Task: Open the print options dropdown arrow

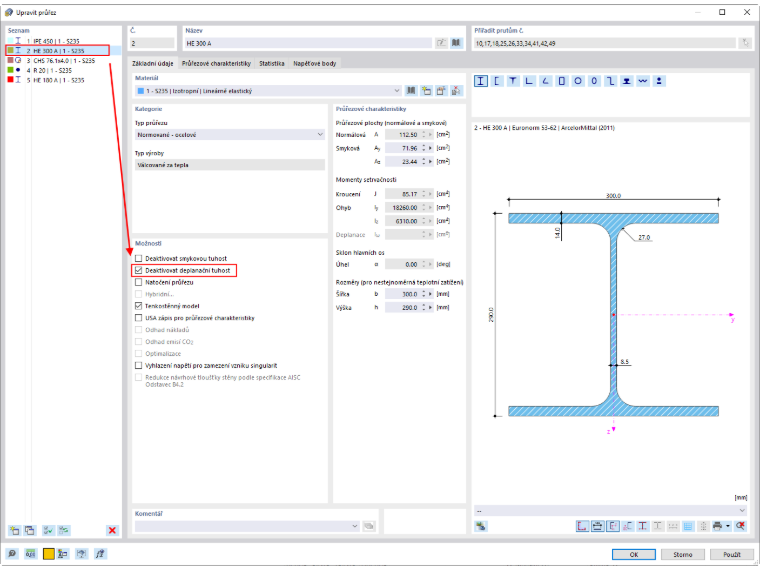Action: pyautogui.click(x=728, y=526)
